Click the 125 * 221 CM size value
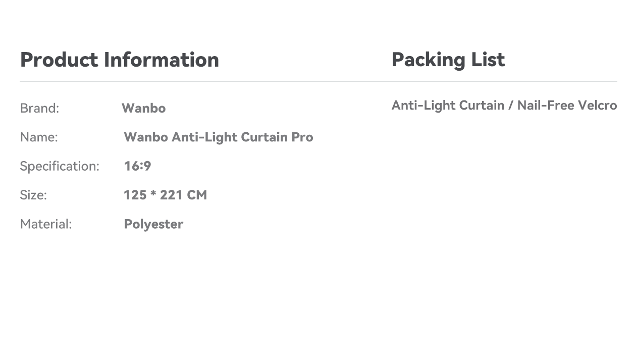Viewport: 635px width, 364px height. click(165, 195)
